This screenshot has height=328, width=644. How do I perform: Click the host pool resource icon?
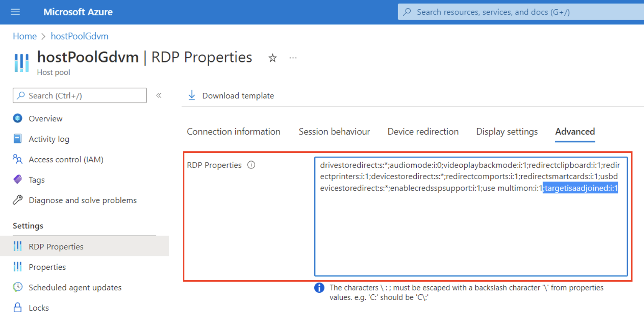21,62
